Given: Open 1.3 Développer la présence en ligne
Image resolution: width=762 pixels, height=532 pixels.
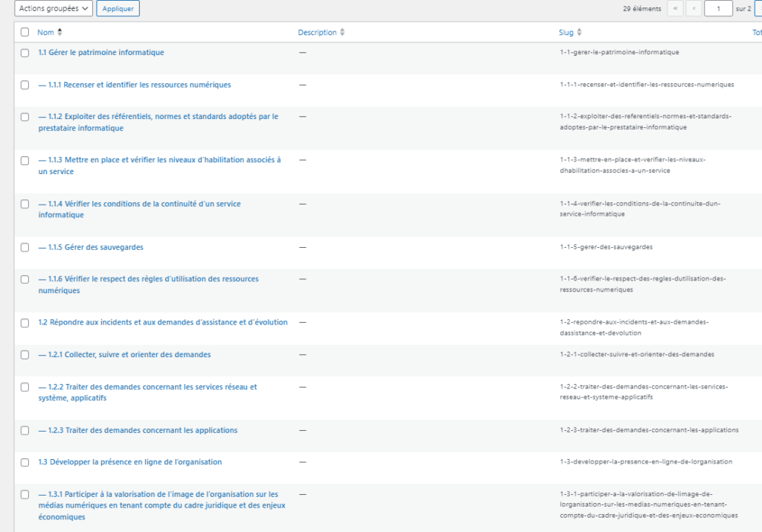Looking at the screenshot, I should [x=130, y=462].
